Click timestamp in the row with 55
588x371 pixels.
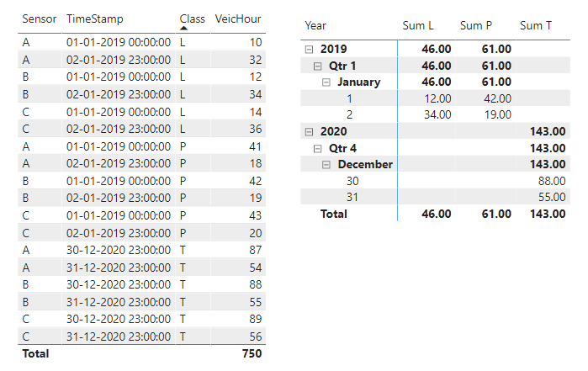pyautogui.click(x=119, y=302)
